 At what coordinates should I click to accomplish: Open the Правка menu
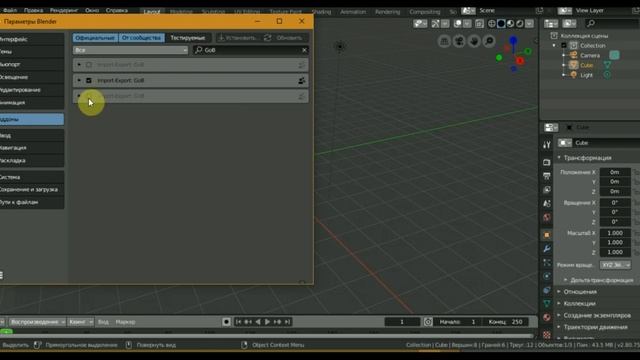tap(33, 10)
